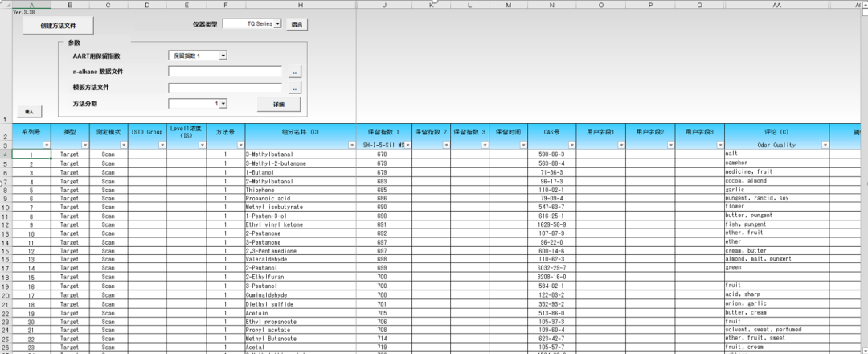The height and width of the screenshot is (354, 868).
Task: Click the 语言 language button
Action: (x=297, y=24)
